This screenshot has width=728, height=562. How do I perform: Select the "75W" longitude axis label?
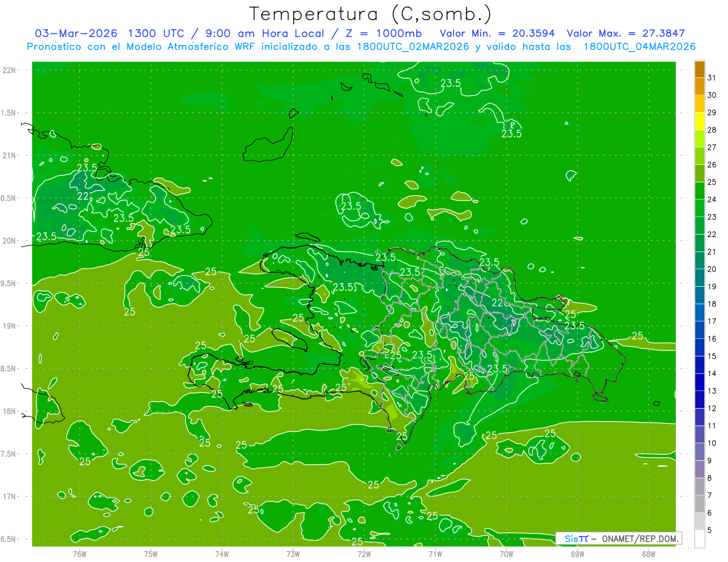151,554
